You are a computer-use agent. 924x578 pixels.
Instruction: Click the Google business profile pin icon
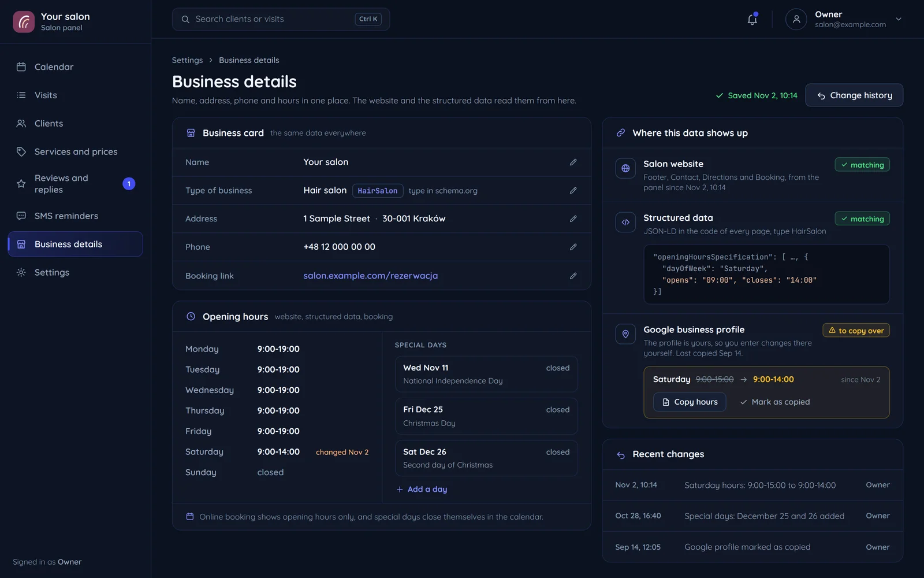(x=625, y=334)
